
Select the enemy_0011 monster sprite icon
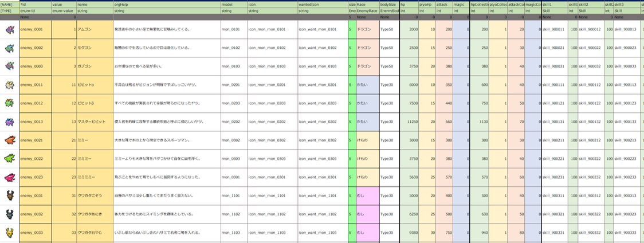click(10, 85)
